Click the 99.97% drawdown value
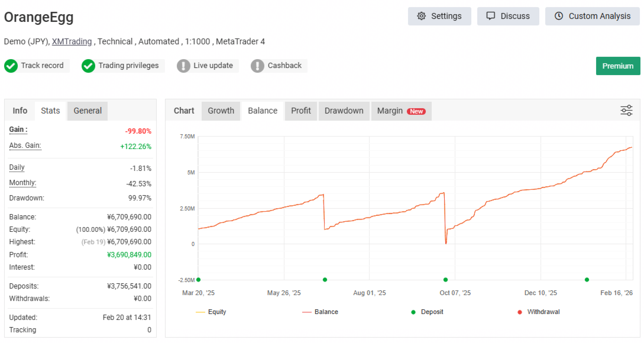The height and width of the screenshot is (343, 644). (x=140, y=198)
